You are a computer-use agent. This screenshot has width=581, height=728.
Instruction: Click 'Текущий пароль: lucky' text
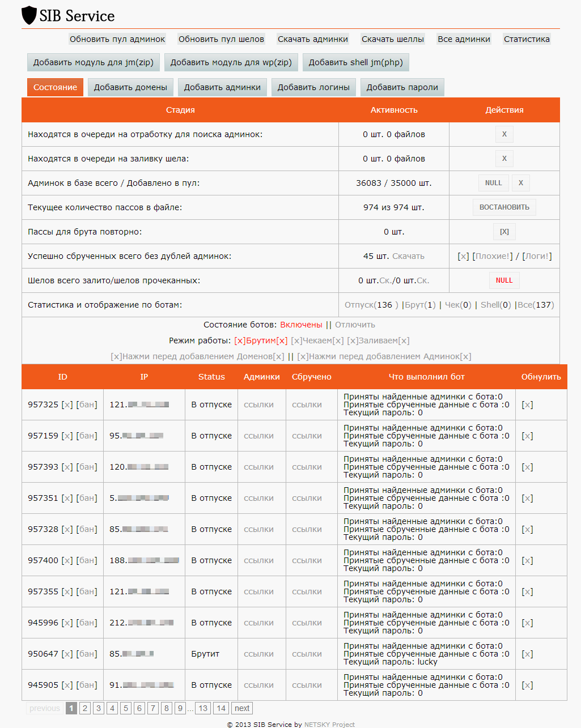391,662
